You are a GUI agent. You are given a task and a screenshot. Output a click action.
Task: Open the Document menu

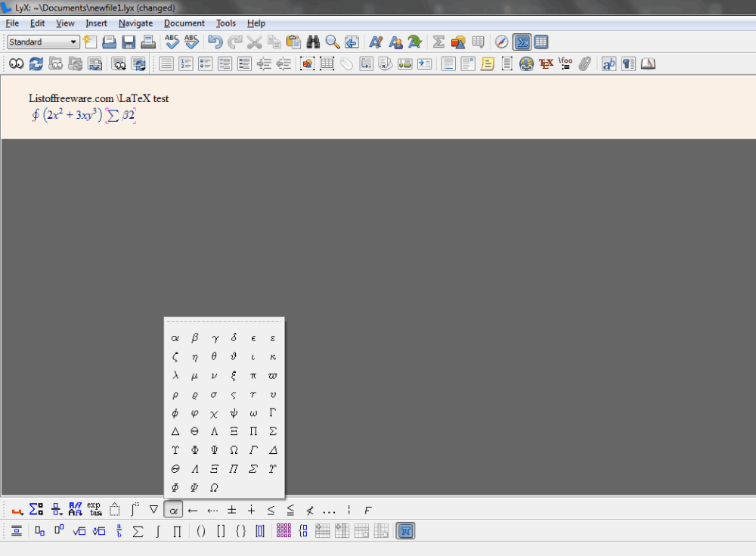click(x=184, y=23)
